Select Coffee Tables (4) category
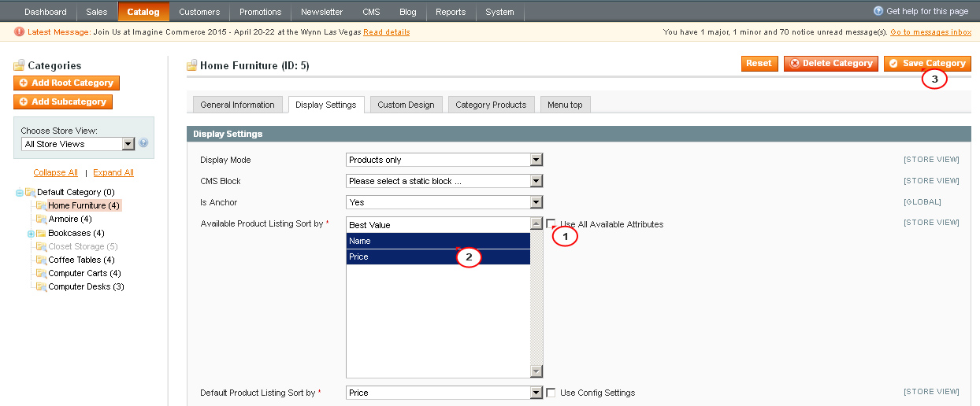The image size is (980, 406). point(81,260)
